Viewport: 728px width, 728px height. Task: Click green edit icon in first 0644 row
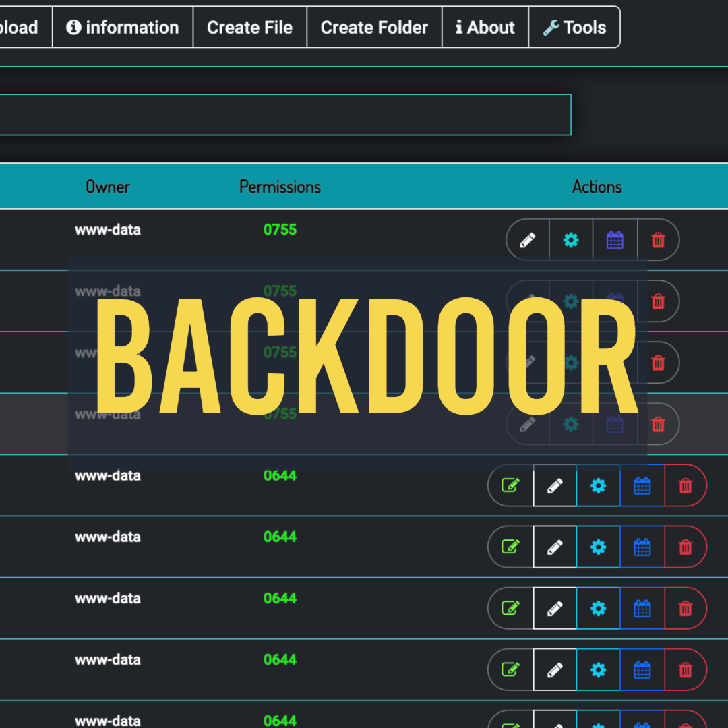point(511,485)
